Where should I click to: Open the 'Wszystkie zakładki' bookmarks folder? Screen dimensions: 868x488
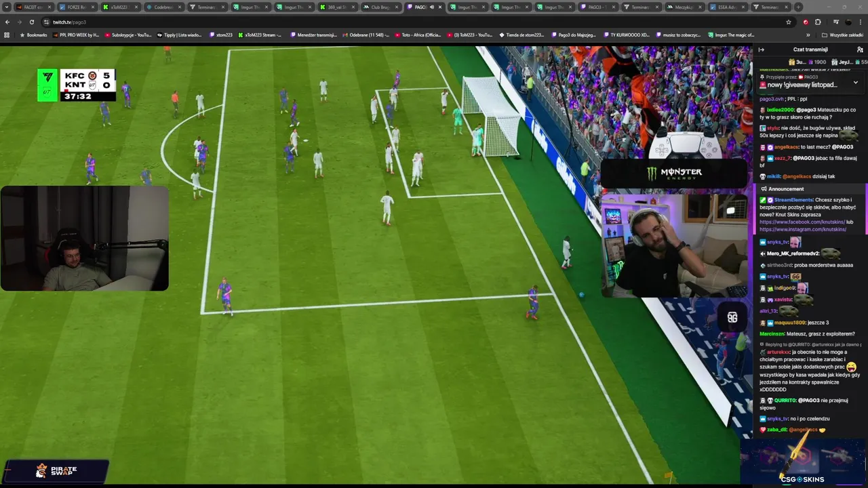click(x=842, y=35)
